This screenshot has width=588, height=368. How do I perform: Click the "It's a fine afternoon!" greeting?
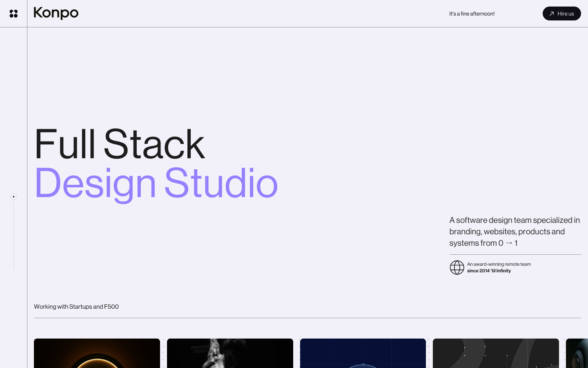472,13
